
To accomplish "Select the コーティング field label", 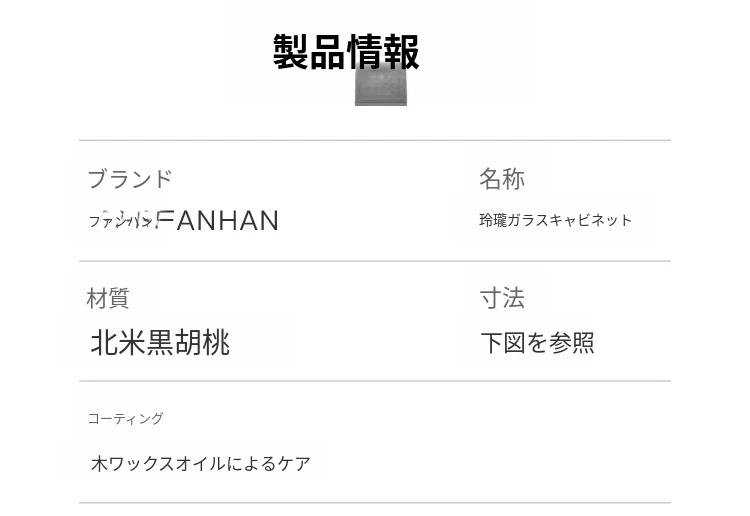I will 125,419.
